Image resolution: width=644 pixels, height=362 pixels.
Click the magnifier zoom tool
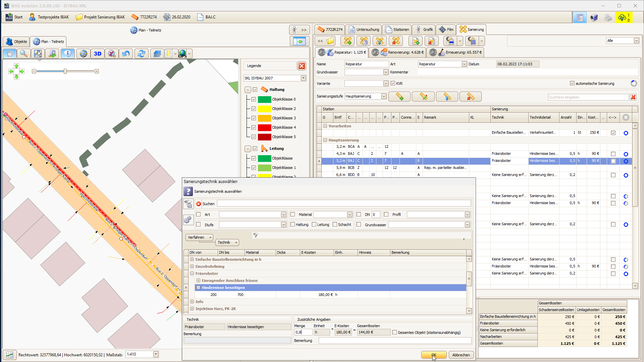[23, 54]
